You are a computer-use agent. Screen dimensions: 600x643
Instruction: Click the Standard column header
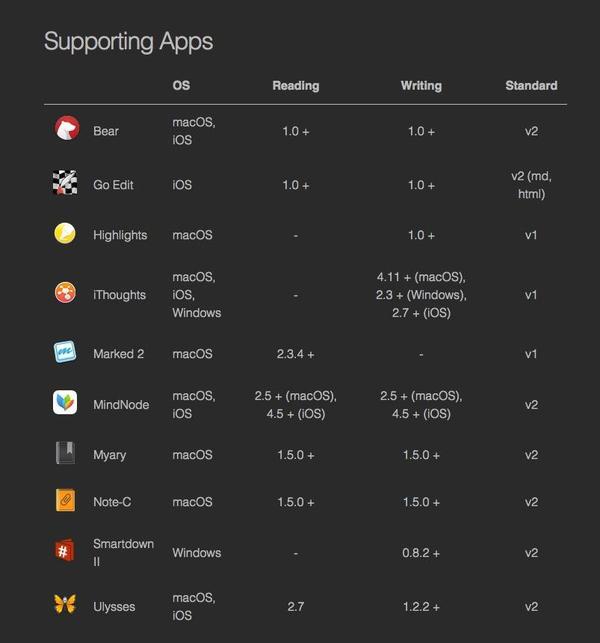coord(531,86)
